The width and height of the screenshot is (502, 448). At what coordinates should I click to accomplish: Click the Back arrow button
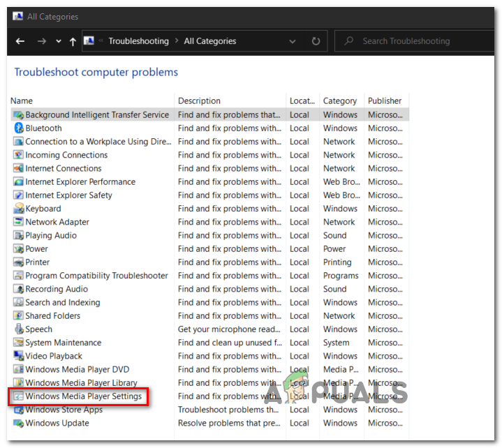[20, 41]
